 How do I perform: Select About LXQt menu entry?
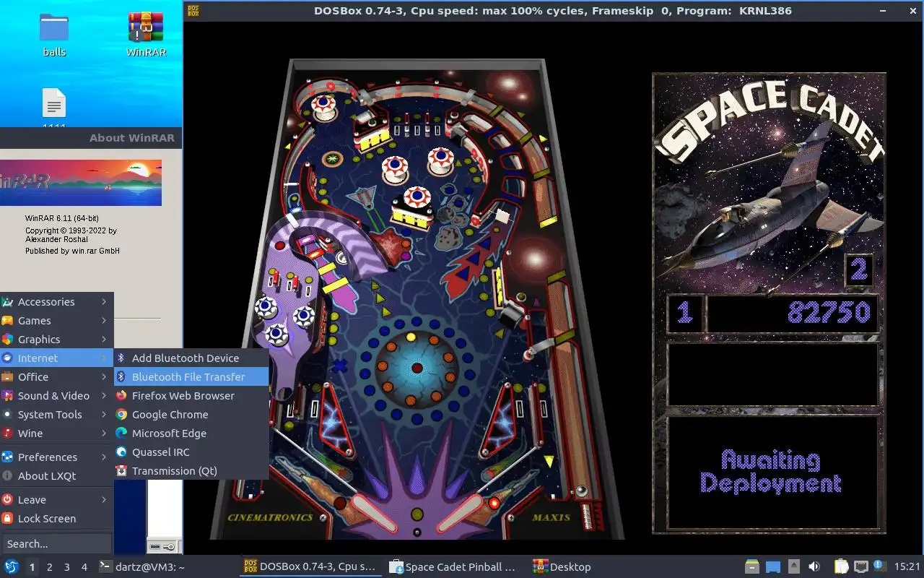56,476
